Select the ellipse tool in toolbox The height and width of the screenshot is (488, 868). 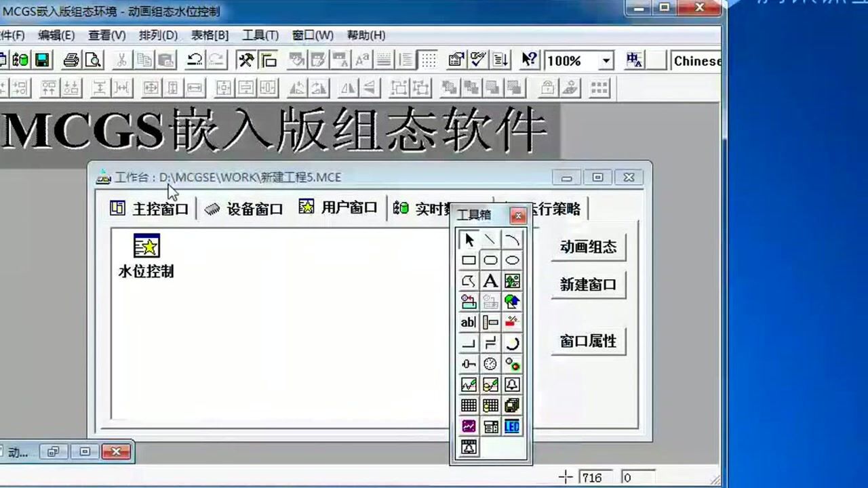(x=512, y=260)
